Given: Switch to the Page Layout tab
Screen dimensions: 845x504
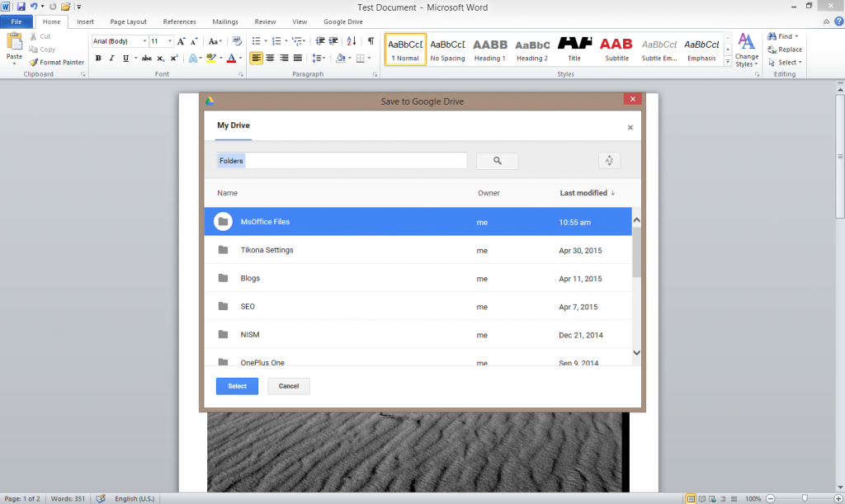Looking at the screenshot, I should coord(128,21).
